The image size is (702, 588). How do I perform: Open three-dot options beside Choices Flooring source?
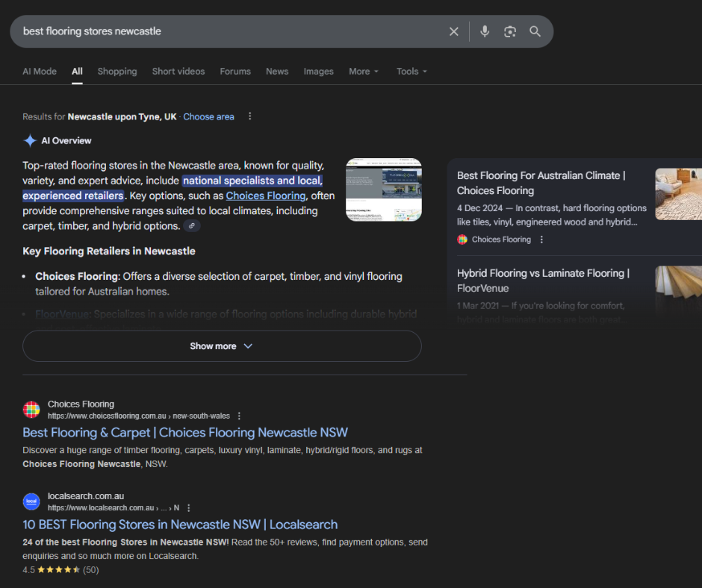tap(542, 240)
